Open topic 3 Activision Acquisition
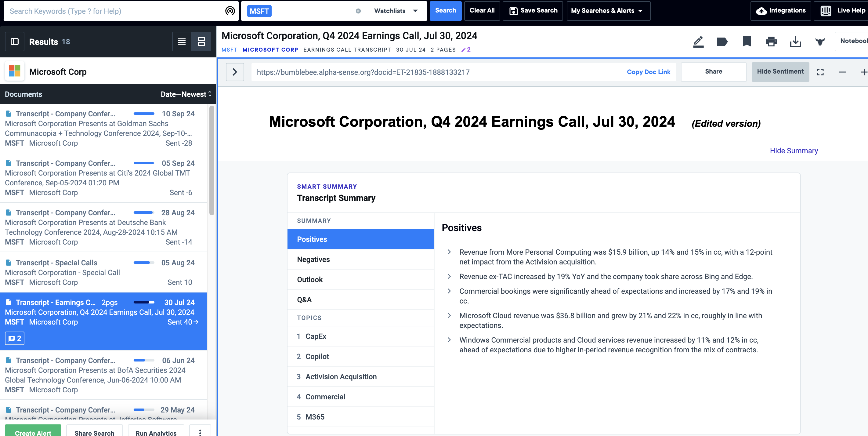The height and width of the screenshot is (436, 868). pos(360,377)
